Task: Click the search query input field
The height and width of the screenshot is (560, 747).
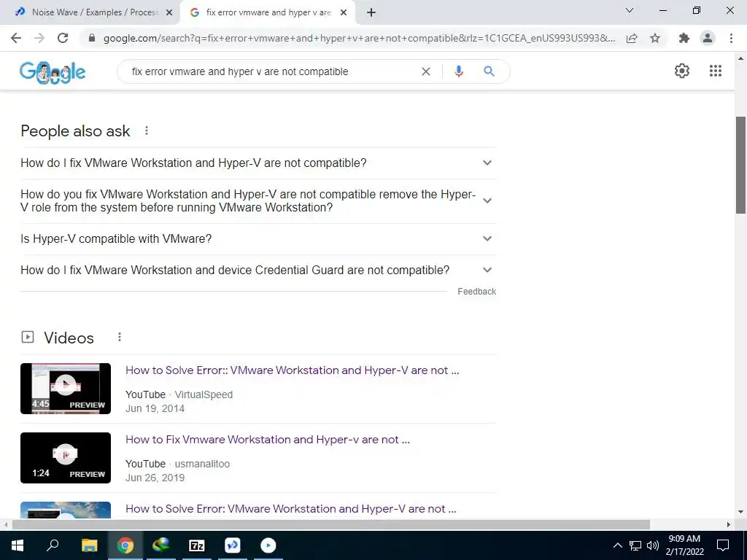Action: click(271, 71)
